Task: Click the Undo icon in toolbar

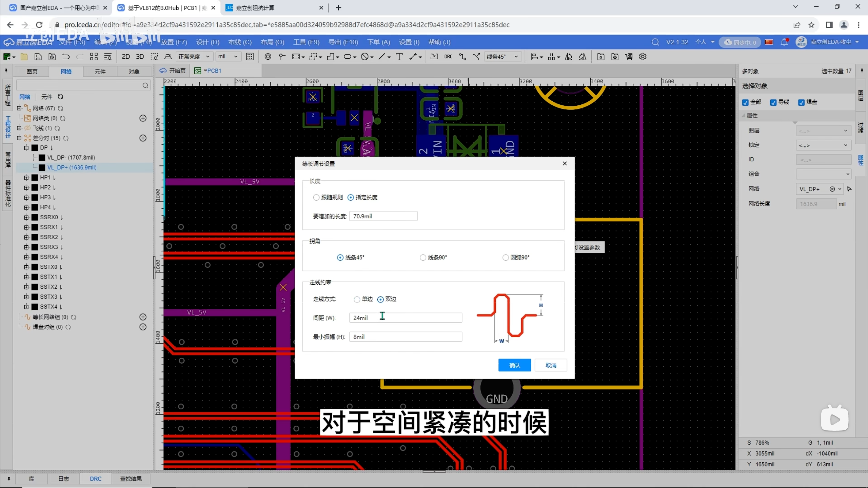Action: tap(66, 57)
